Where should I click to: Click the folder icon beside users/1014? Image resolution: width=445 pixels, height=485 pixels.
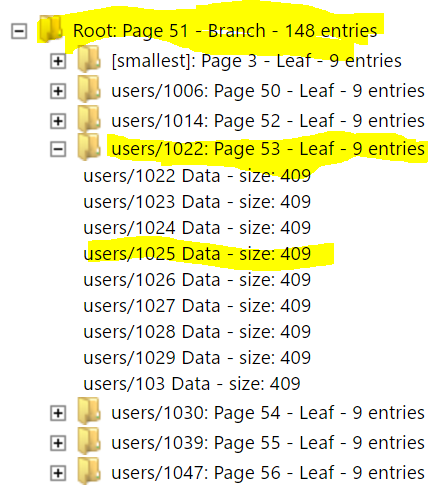click(x=89, y=118)
